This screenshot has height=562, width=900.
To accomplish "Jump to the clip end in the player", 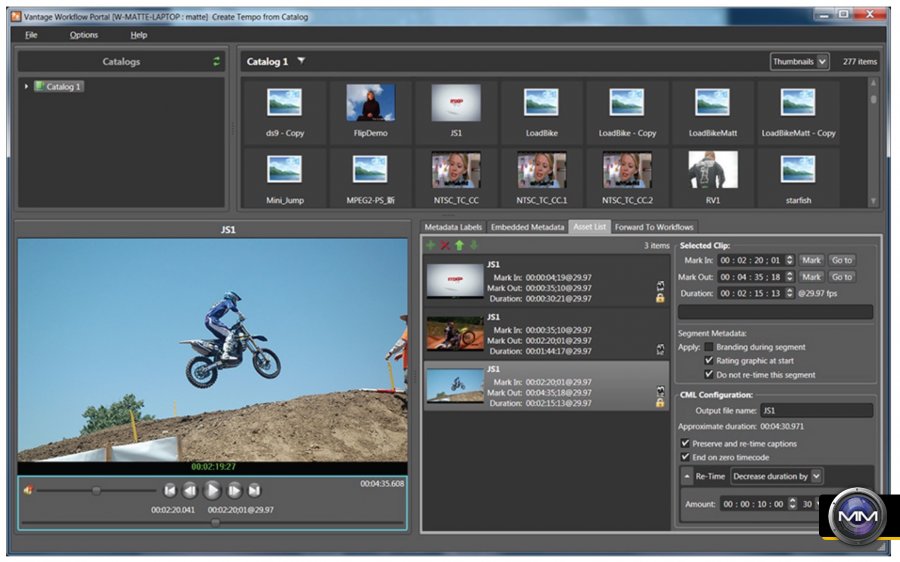I will pos(254,490).
